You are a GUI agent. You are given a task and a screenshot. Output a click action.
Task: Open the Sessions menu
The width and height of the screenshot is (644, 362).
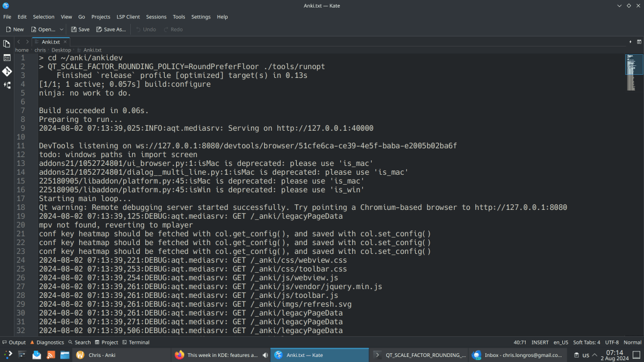pos(156,17)
